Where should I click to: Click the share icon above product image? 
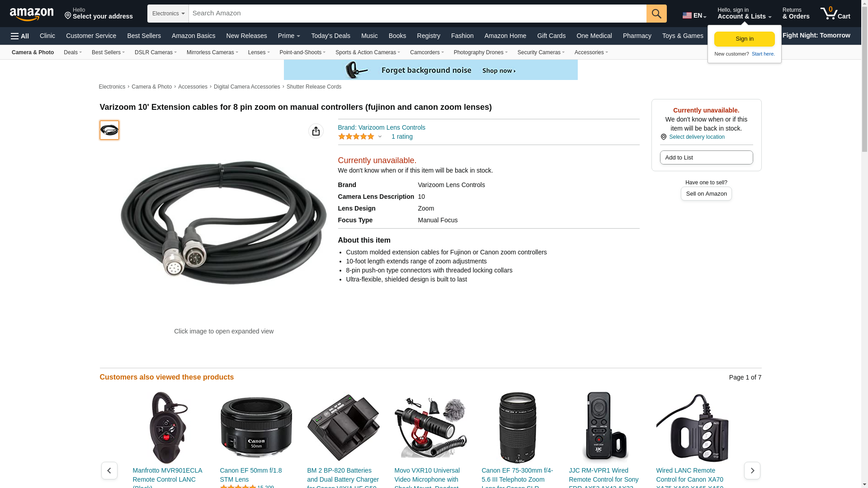coord(316,131)
